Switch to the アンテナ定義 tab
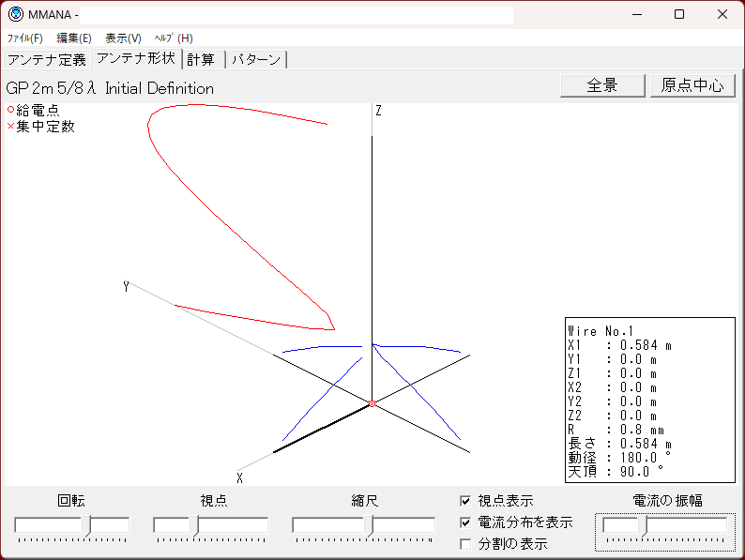745x560 pixels. [x=46, y=60]
